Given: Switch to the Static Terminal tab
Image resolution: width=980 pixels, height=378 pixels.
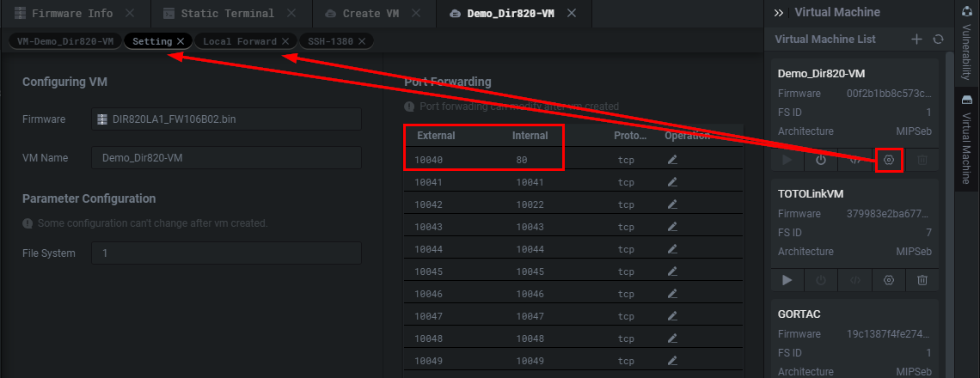Looking at the screenshot, I should [219, 13].
